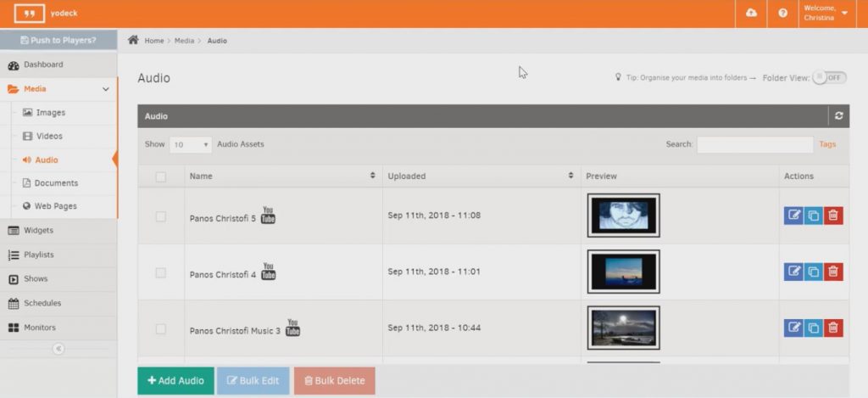Open Web Pages under Media
The height and width of the screenshot is (398, 868).
click(50, 205)
